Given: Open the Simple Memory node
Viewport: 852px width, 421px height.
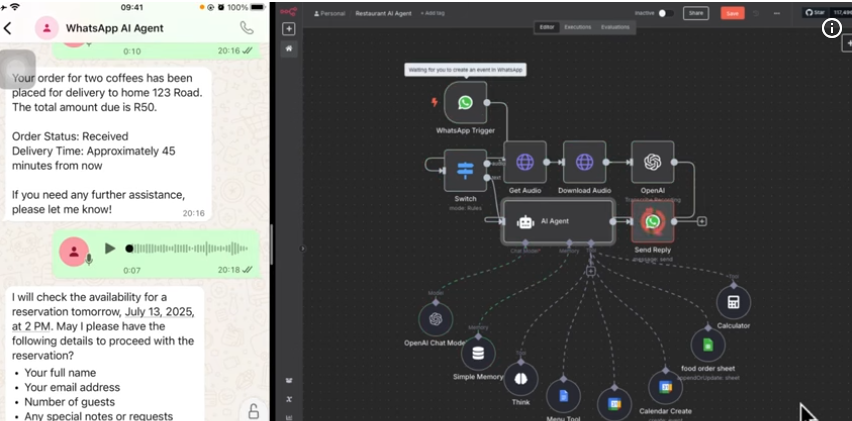Looking at the screenshot, I should [x=478, y=352].
